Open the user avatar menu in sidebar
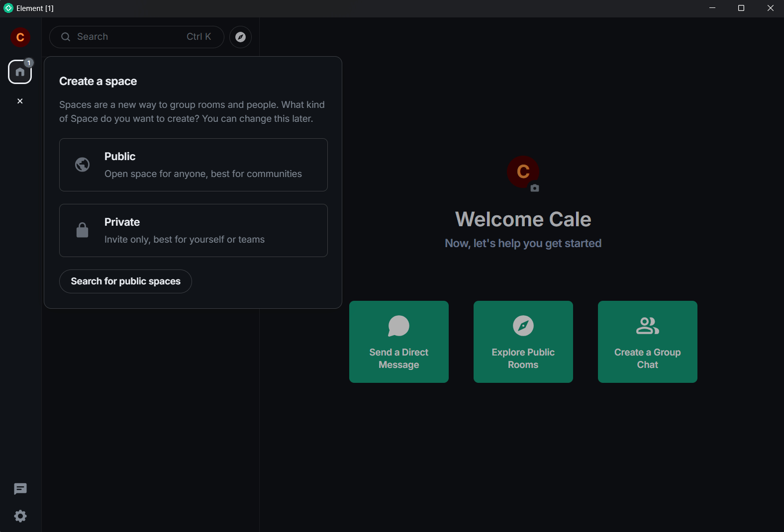This screenshot has width=784, height=532. click(x=20, y=37)
